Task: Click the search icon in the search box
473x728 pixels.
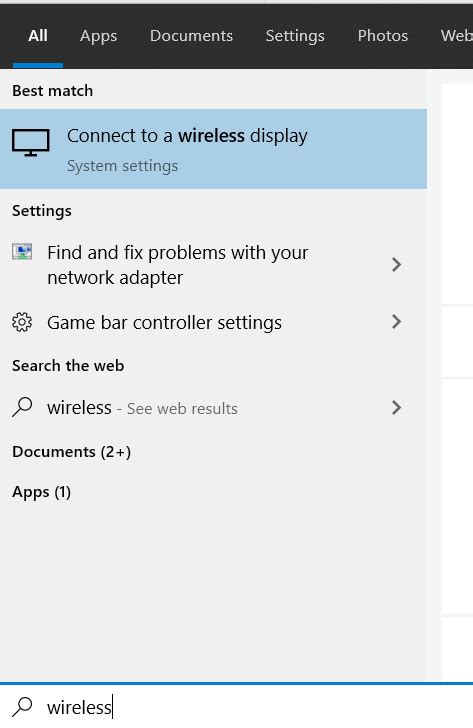Action: 22,707
